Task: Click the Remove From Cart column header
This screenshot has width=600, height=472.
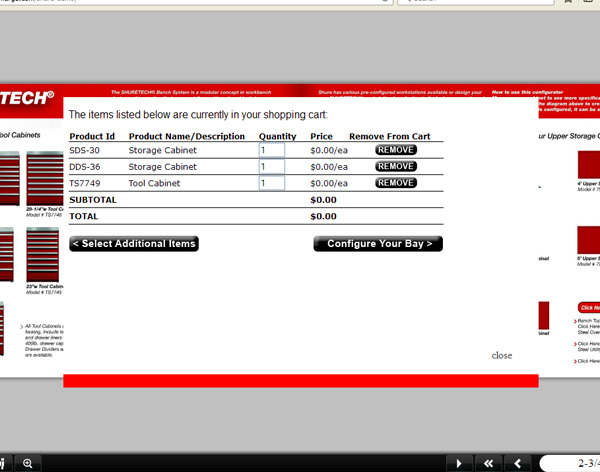Action: 390,136
